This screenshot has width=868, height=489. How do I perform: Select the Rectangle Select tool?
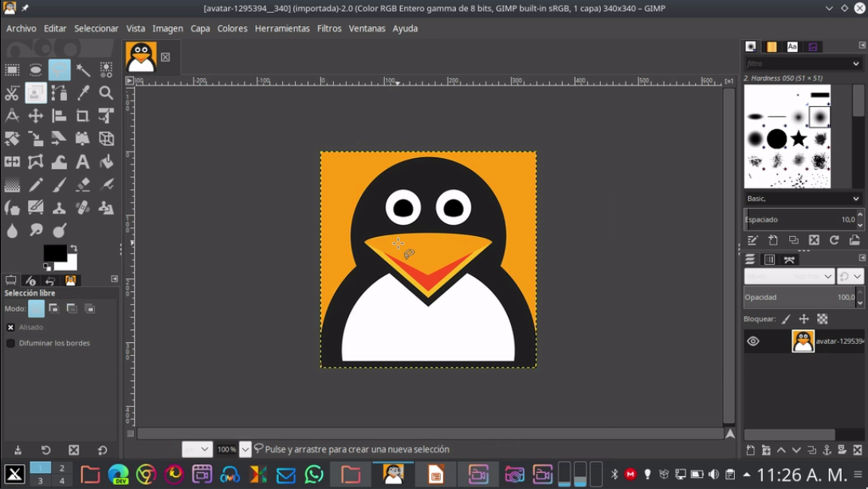[12, 69]
